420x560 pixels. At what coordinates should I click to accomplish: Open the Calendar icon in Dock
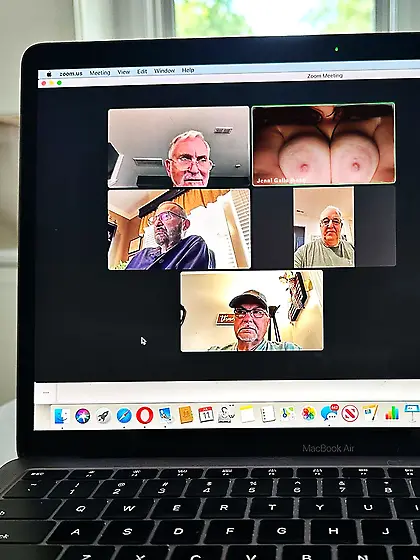click(206, 415)
